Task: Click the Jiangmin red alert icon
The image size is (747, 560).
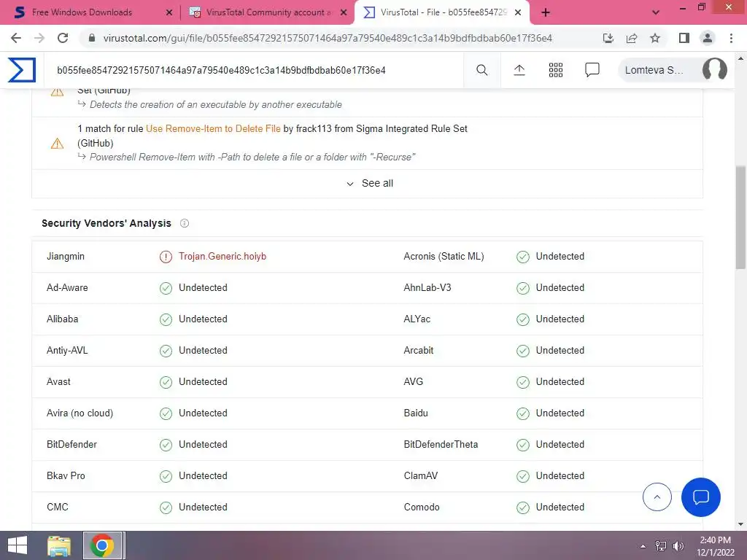Action: coord(166,257)
